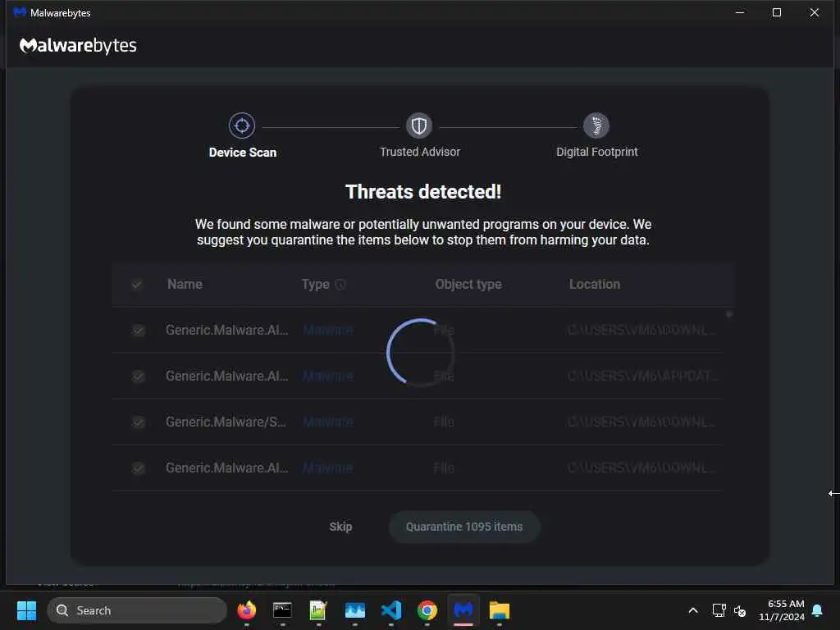
Task: Click the C:\USERS\VM6\APPDAT... location cell
Action: (642, 377)
